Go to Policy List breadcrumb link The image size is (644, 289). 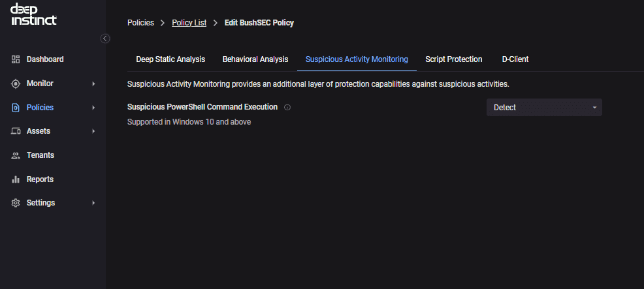[x=189, y=23]
